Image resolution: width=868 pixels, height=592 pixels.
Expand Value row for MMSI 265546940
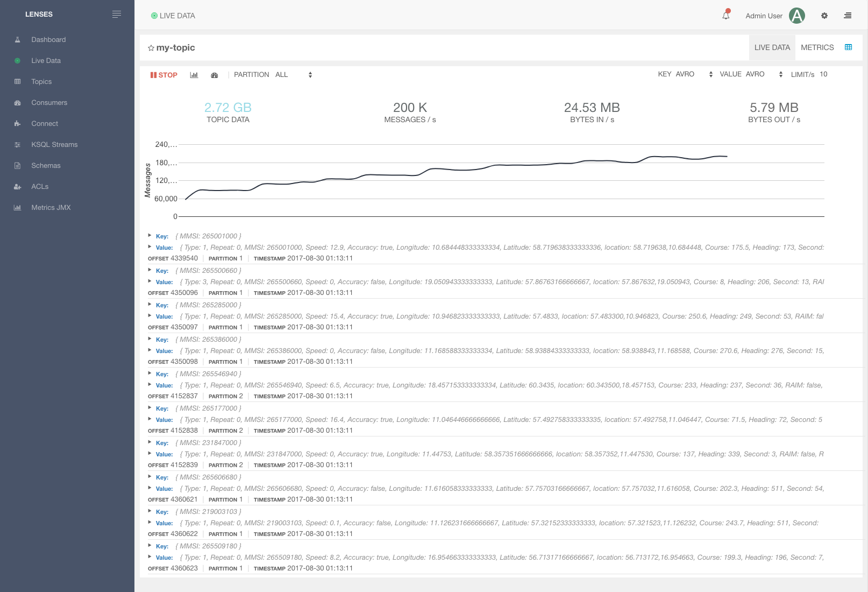tap(150, 385)
